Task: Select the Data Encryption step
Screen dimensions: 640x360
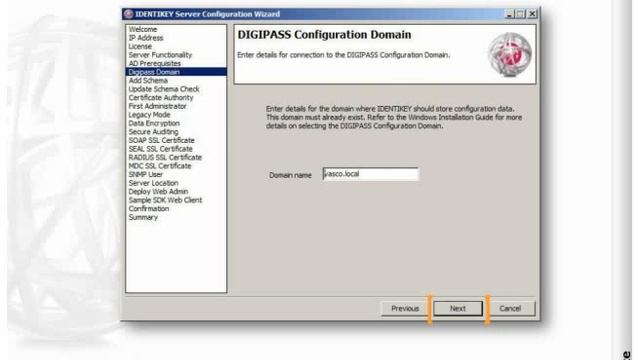Action: [154, 123]
